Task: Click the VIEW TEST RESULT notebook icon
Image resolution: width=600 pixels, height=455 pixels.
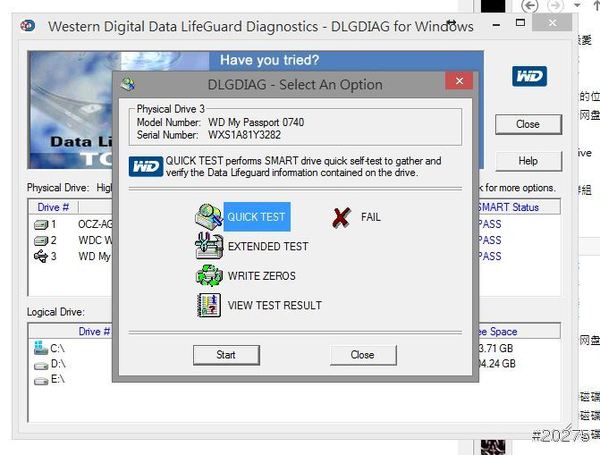Action: coord(209,305)
